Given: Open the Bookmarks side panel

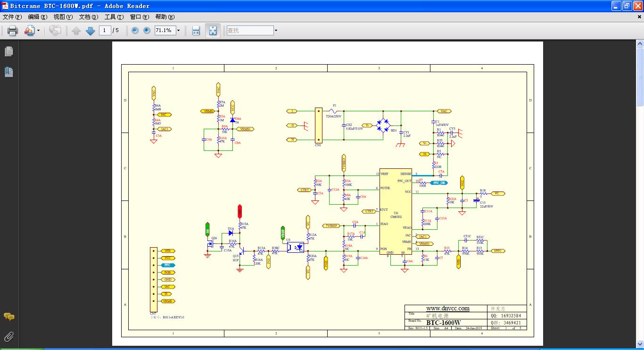Looking at the screenshot, I should 8,72.
